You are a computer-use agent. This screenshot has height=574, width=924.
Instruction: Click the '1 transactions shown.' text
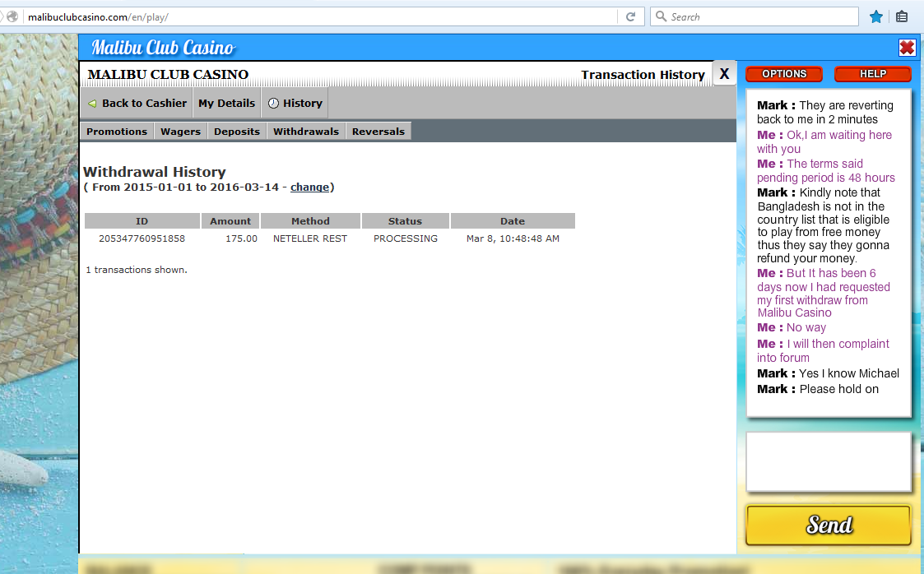tap(137, 270)
